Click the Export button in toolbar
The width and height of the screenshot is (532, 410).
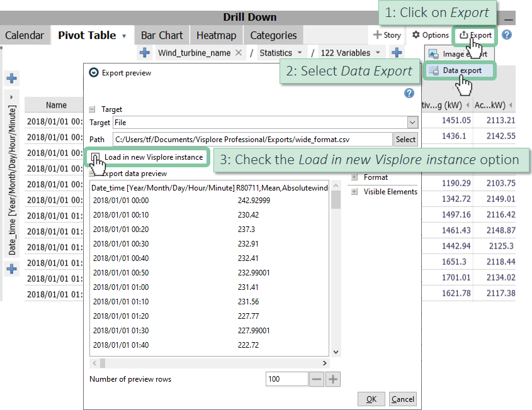(475, 35)
